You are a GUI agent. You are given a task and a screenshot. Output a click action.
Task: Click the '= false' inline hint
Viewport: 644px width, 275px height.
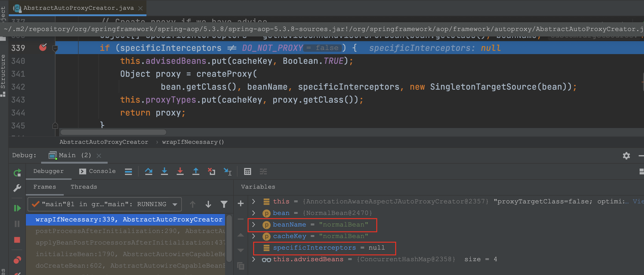[x=322, y=48]
